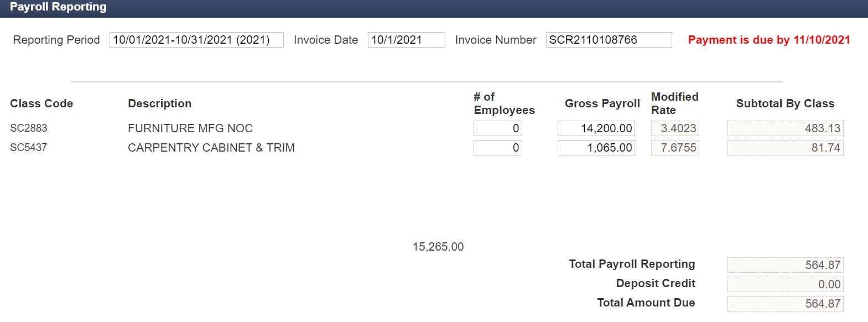Viewport: 868px width, 322px height.
Task: Click the Total Amount Due value field
Action: (x=786, y=304)
